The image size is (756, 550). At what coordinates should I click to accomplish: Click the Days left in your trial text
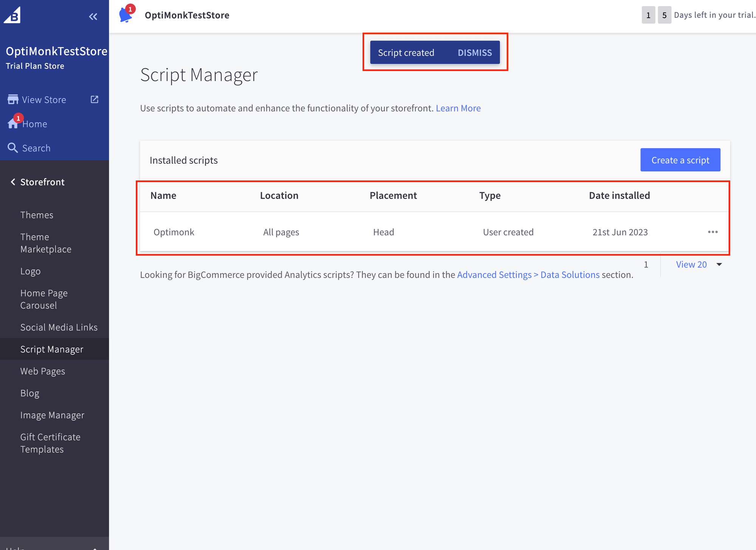pyautogui.click(x=714, y=15)
